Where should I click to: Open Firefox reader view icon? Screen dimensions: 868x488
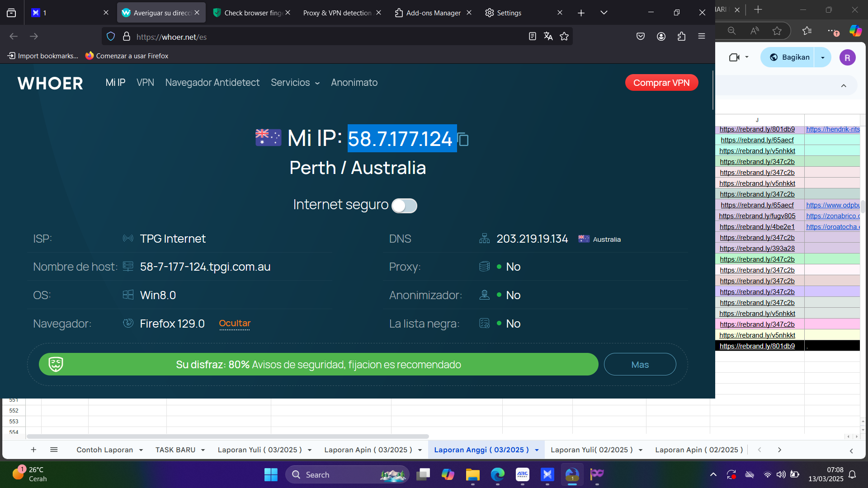[x=533, y=37]
